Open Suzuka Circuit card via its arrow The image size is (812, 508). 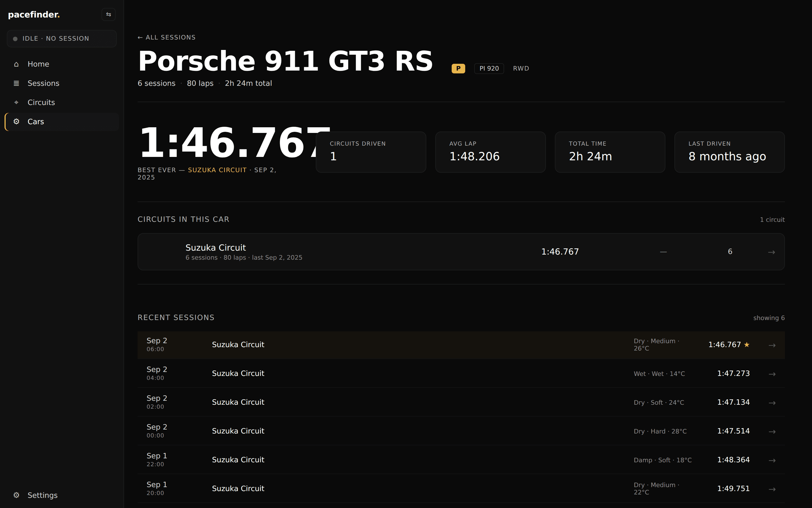coord(771,252)
